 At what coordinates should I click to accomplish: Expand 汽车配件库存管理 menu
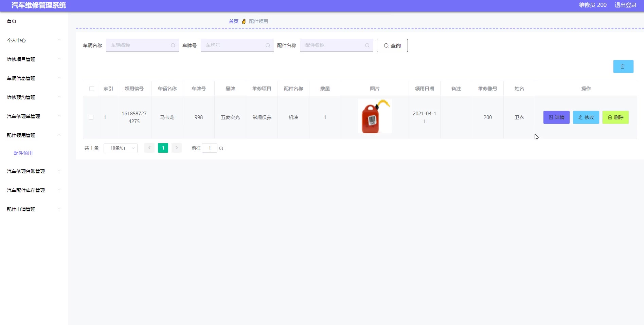(x=34, y=190)
